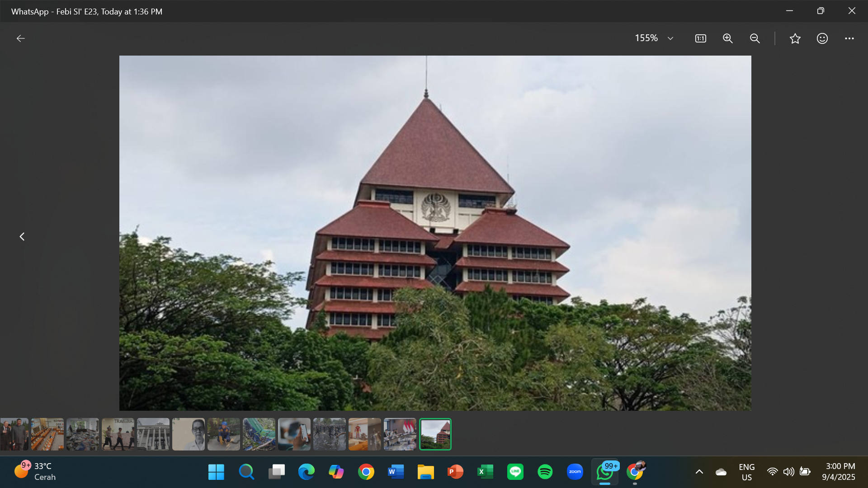Open Zoom from taskbar

[x=575, y=472]
